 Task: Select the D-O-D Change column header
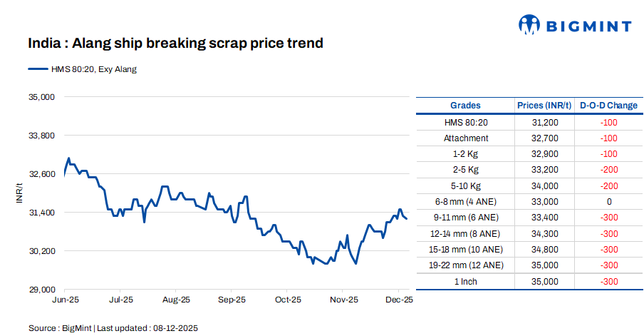(608, 106)
